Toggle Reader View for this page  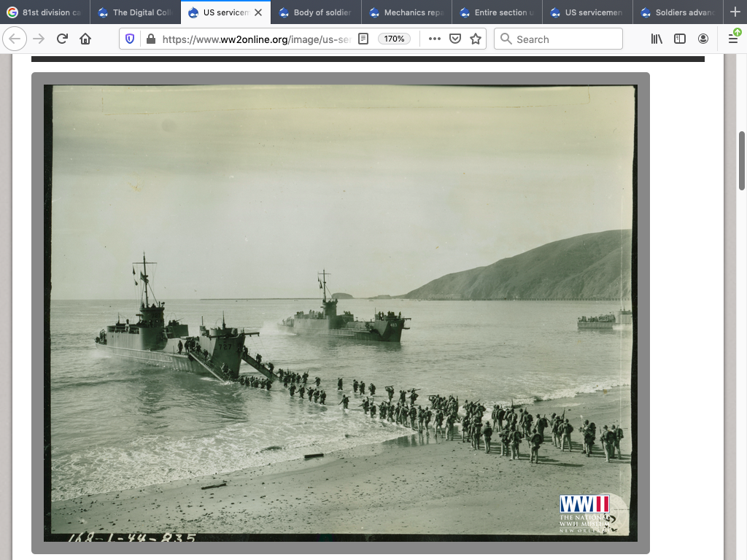(363, 39)
